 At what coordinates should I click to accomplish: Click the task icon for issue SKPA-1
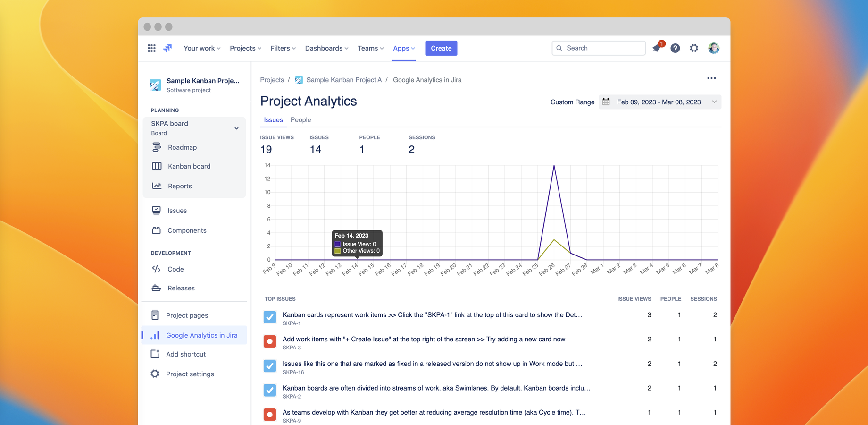coord(270,317)
